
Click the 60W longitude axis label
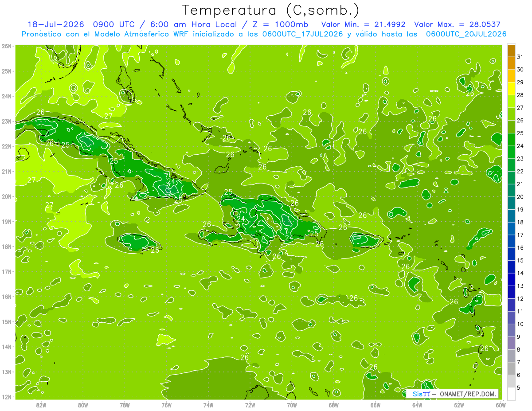click(x=501, y=405)
